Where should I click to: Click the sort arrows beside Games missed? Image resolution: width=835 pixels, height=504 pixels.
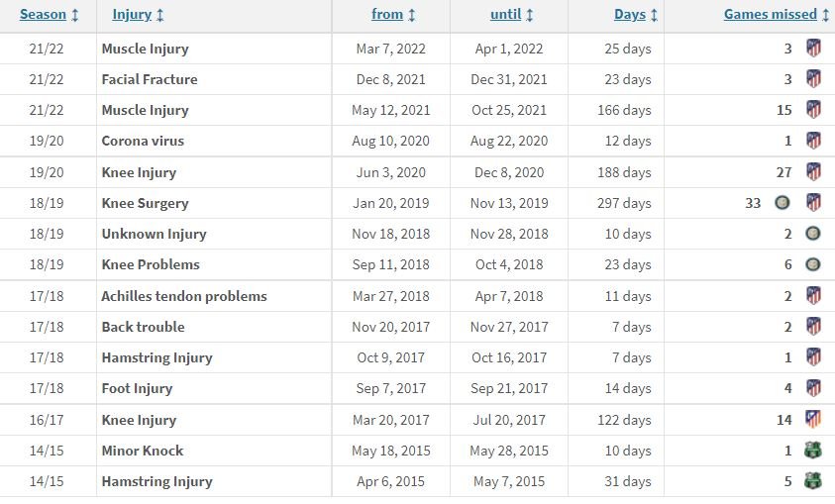[825, 15]
